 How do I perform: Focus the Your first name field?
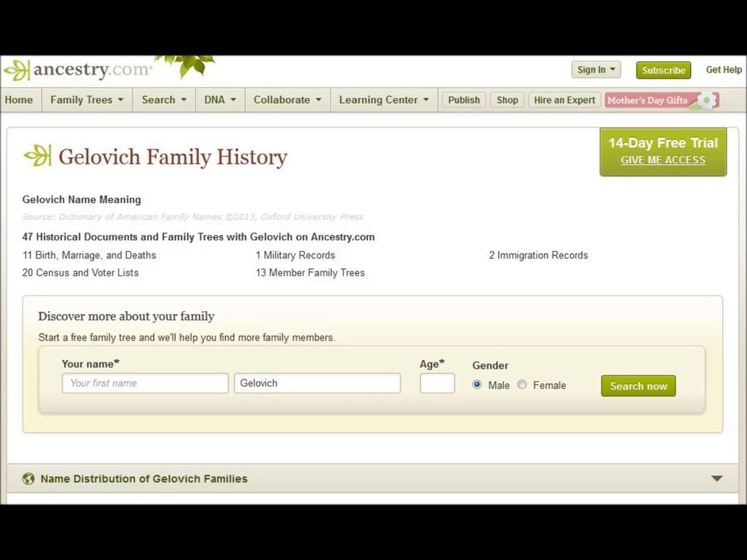click(x=146, y=383)
